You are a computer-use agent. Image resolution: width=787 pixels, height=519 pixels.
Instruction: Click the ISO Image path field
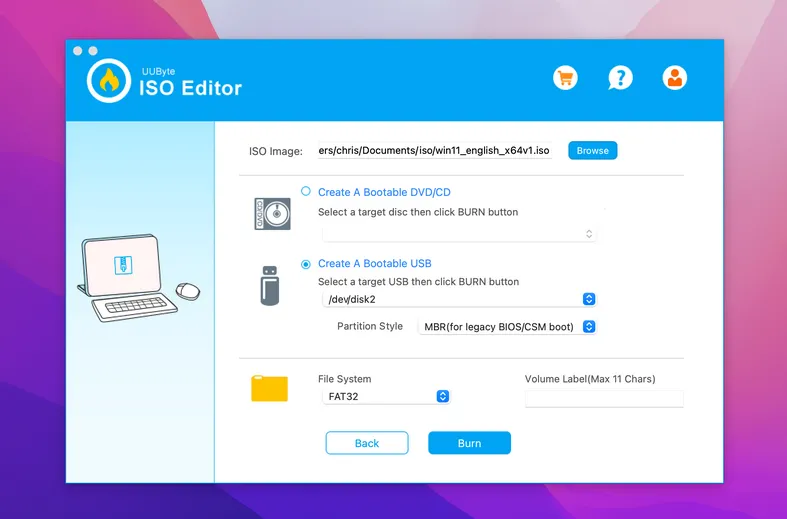point(435,151)
